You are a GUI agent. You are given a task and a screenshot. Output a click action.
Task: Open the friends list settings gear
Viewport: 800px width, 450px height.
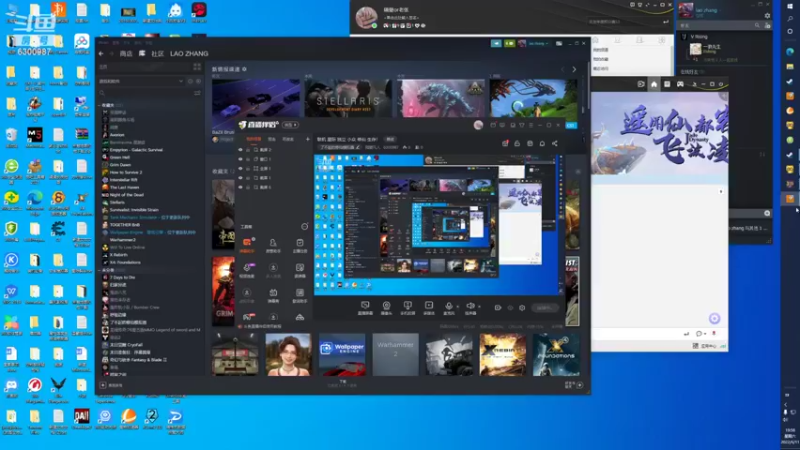(x=767, y=16)
